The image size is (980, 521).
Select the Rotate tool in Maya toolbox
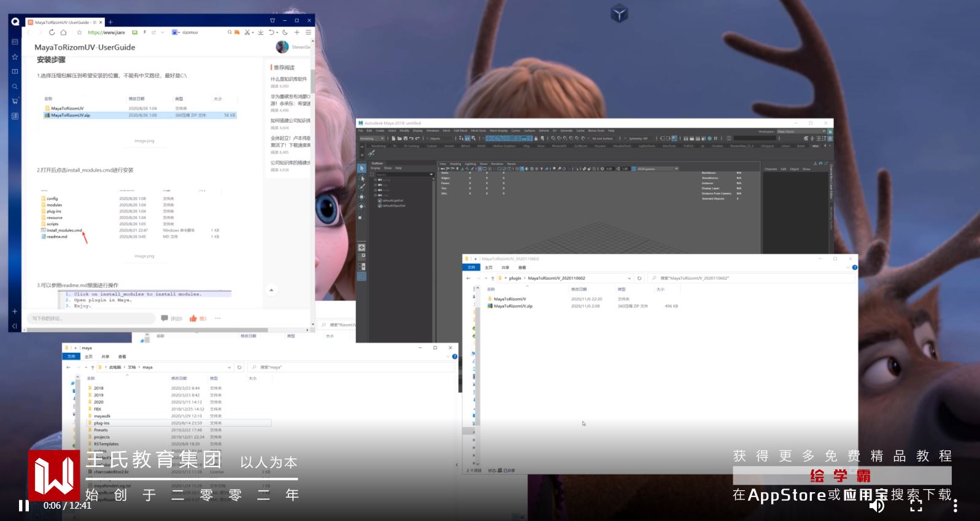pyautogui.click(x=362, y=207)
